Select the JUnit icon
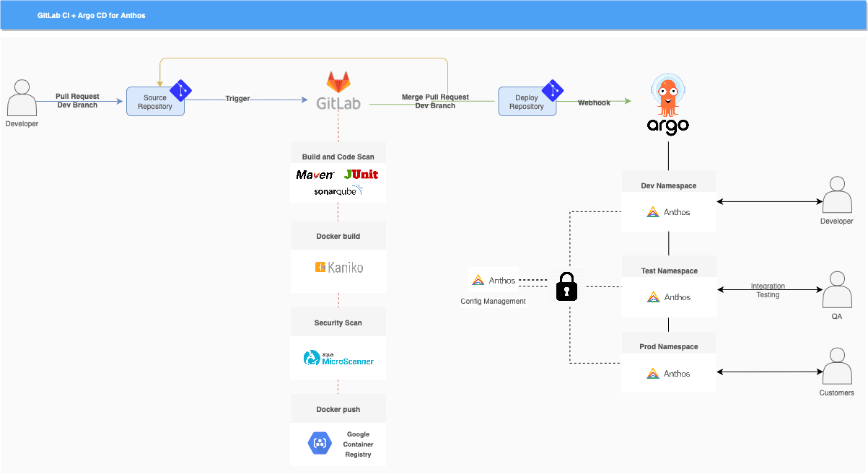Image resolution: width=868 pixels, height=474 pixels. pos(360,173)
